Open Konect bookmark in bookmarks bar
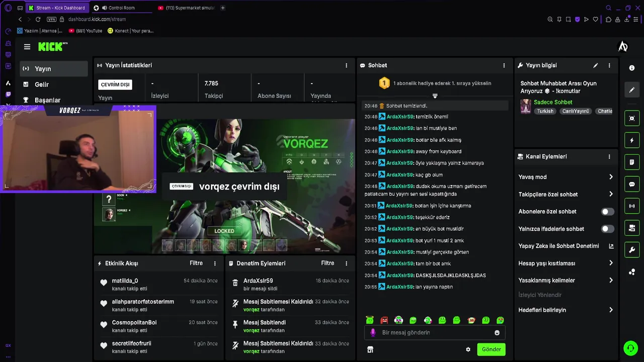The image size is (644, 362). pyautogui.click(x=130, y=31)
